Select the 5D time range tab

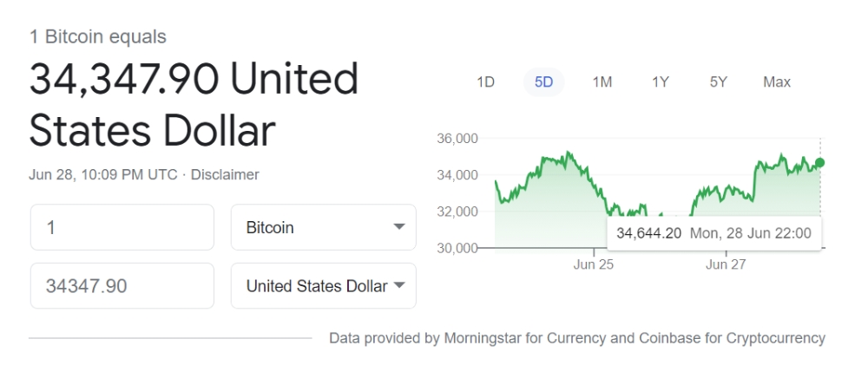[543, 81]
